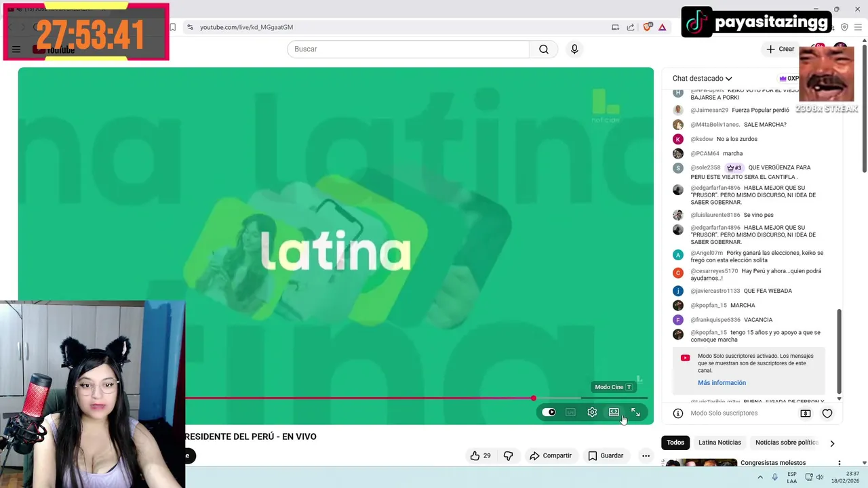Viewport: 868px width, 488px height.
Task: Toggle the autoplay switch in player
Action: pyautogui.click(x=549, y=412)
